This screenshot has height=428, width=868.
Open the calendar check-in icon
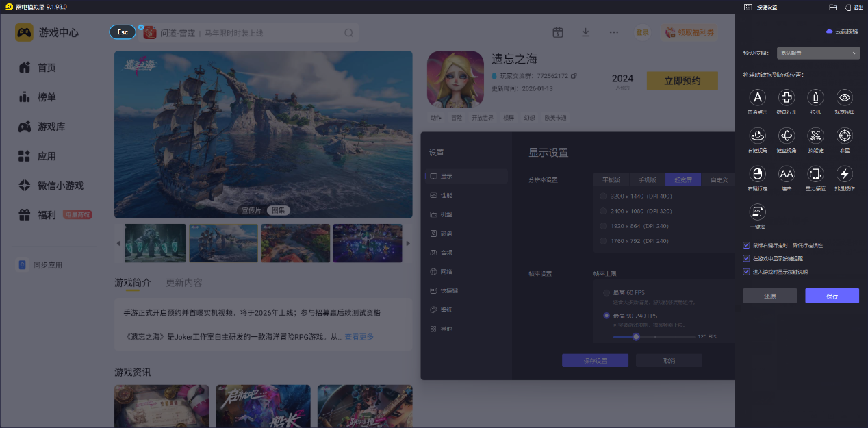(558, 32)
